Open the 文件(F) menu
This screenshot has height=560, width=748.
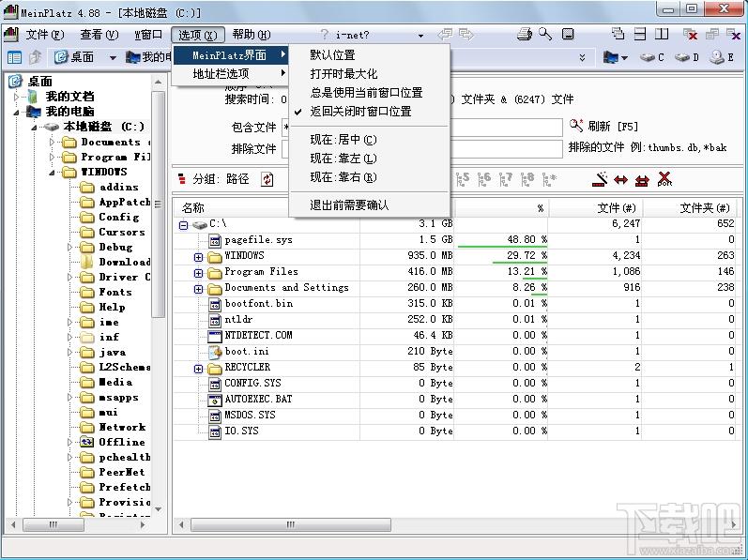point(44,35)
